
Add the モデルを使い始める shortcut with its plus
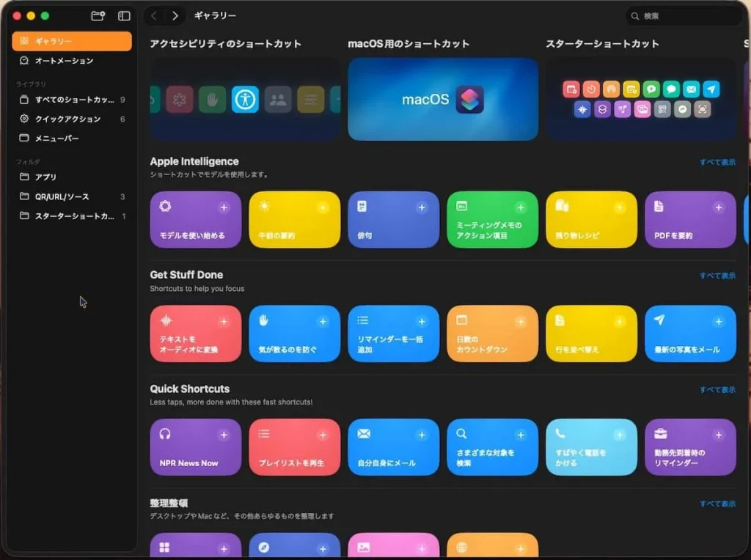coord(224,207)
